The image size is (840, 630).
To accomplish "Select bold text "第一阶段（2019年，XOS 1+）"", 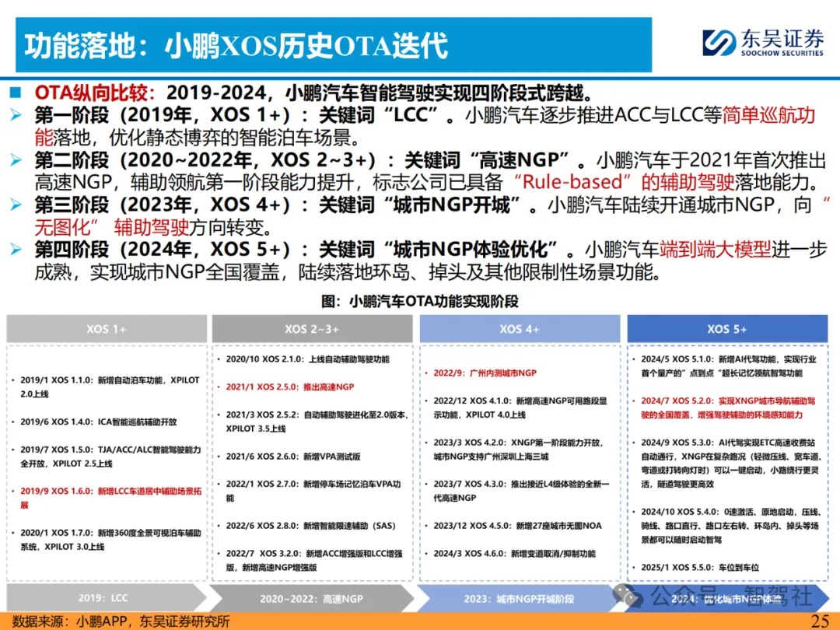I will click(x=163, y=115).
